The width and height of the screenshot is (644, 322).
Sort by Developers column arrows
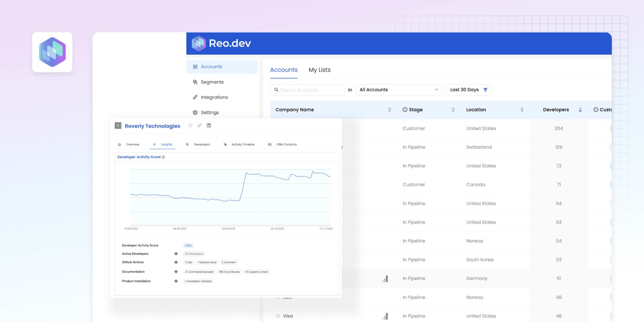click(x=580, y=110)
